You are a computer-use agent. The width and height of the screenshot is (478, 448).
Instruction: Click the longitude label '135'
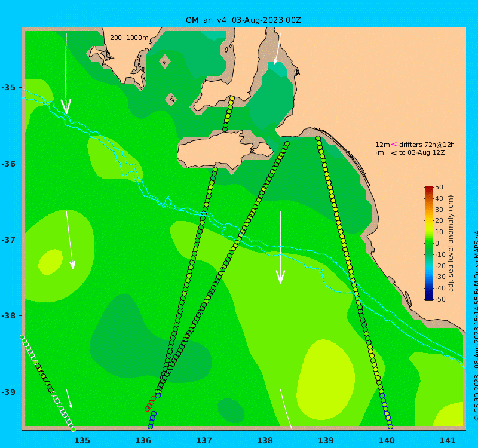click(x=82, y=440)
